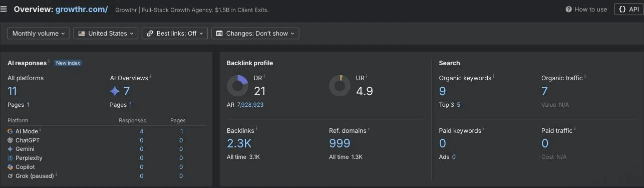
Task: Open AI Overviews count 7
Action: [x=127, y=91]
